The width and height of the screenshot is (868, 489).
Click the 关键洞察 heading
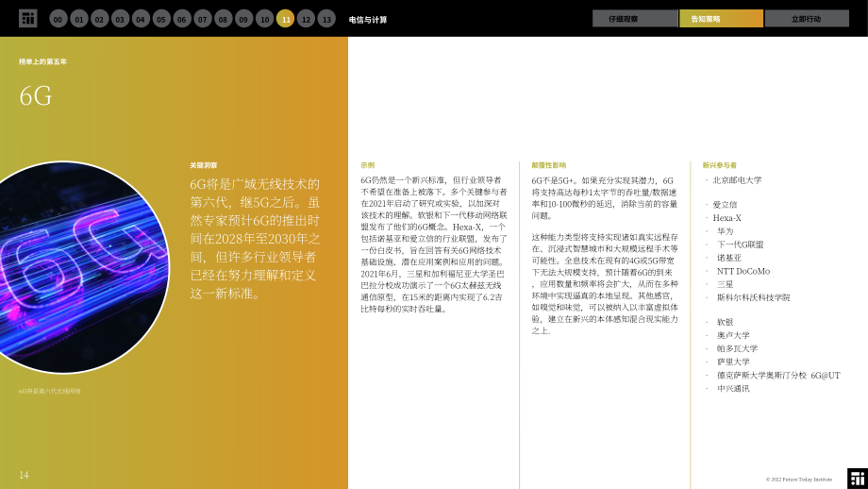click(203, 165)
